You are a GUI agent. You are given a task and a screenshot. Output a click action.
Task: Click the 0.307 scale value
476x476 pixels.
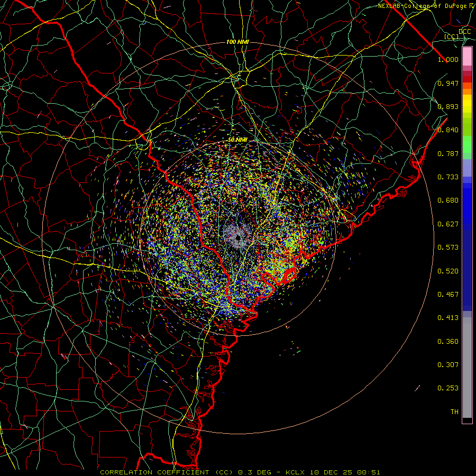(x=448, y=365)
